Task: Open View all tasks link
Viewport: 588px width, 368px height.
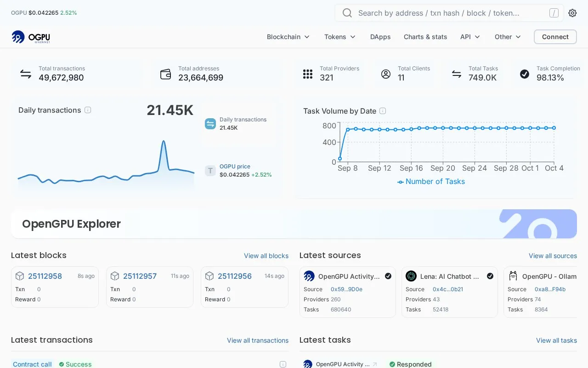Action: coord(556,340)
